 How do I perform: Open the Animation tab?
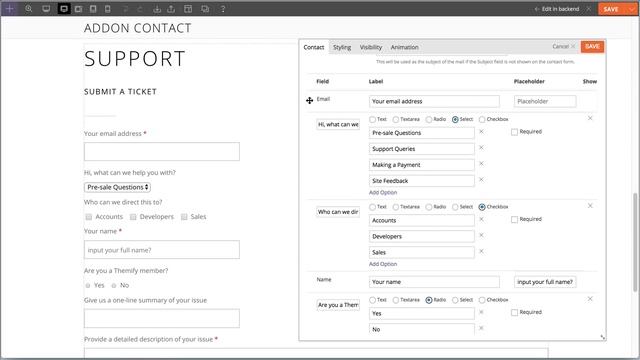coord(404,47)
